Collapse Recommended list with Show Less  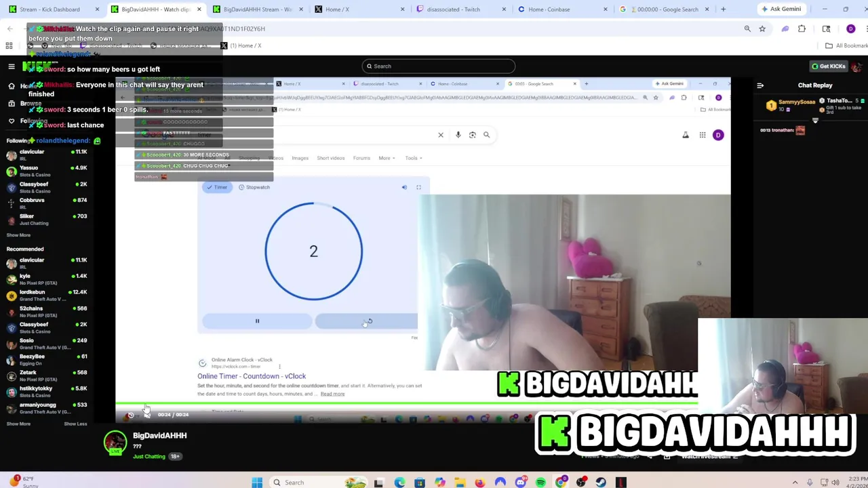coord(75,424)
